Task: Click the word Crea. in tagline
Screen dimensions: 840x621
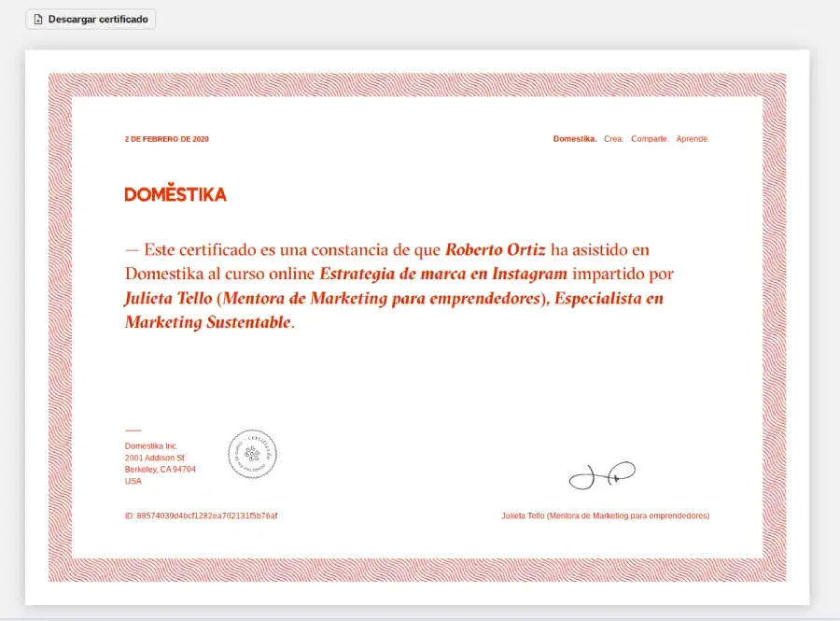Action: (614, 139)
